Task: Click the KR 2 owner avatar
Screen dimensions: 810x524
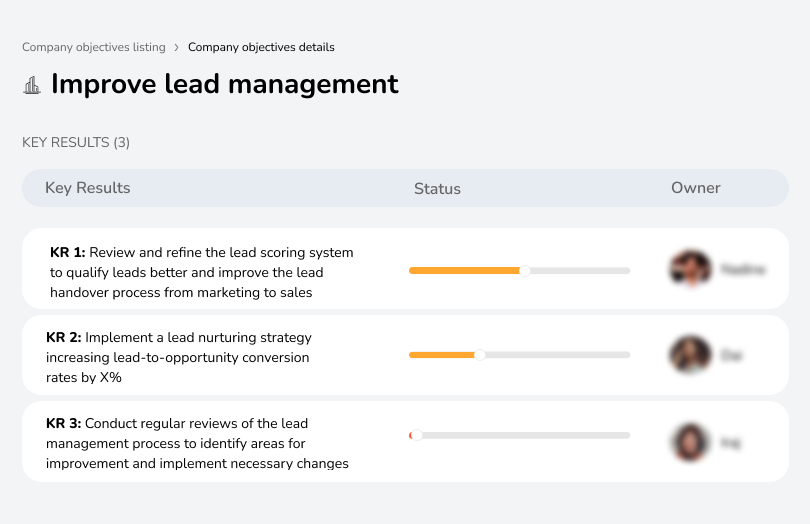Action: pyautogui.click(x=690, y=355)
